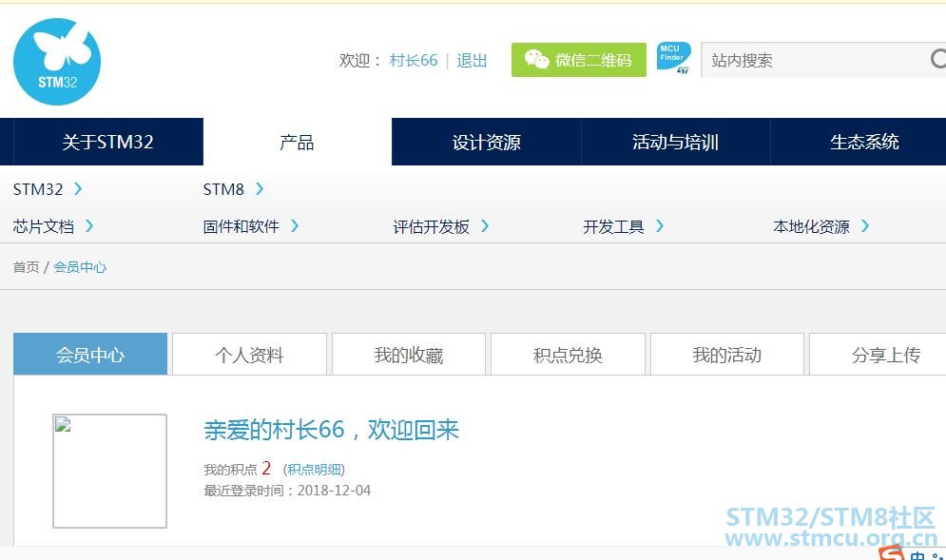Open the 活动与培训 menu

(x=676, y=142)
